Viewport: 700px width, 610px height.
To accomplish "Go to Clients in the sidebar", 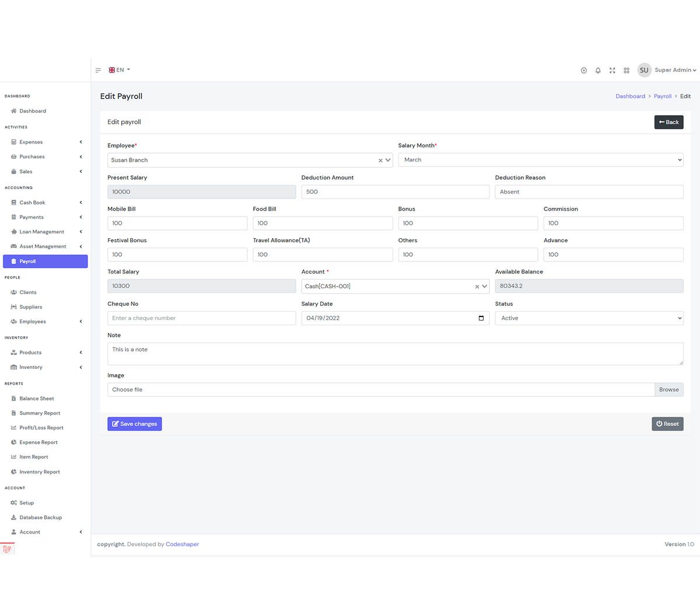I will click(28, 292).
